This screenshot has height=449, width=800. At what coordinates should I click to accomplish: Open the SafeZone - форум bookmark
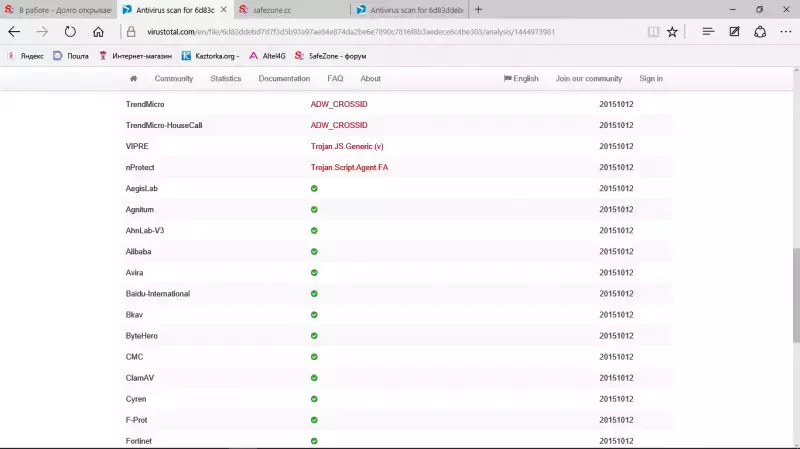tap(331, 56)
